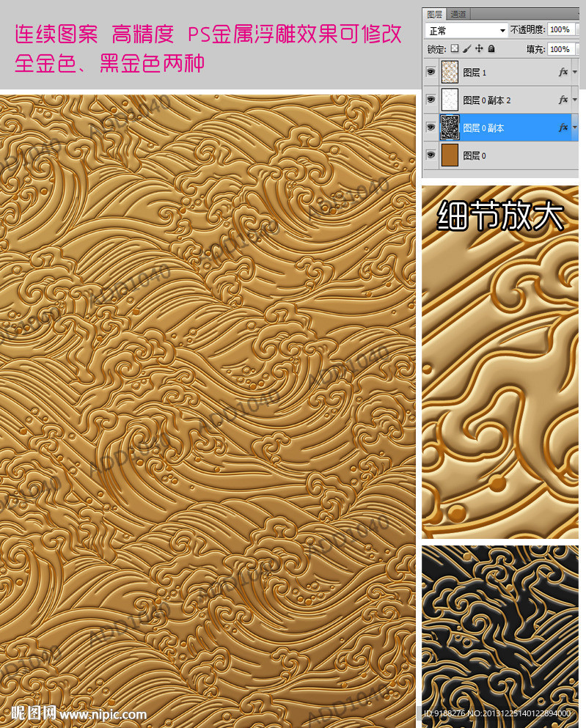Hide the 图层 1 layer
This screenshot has height=728, width=586.
click(x=431, y=72)
